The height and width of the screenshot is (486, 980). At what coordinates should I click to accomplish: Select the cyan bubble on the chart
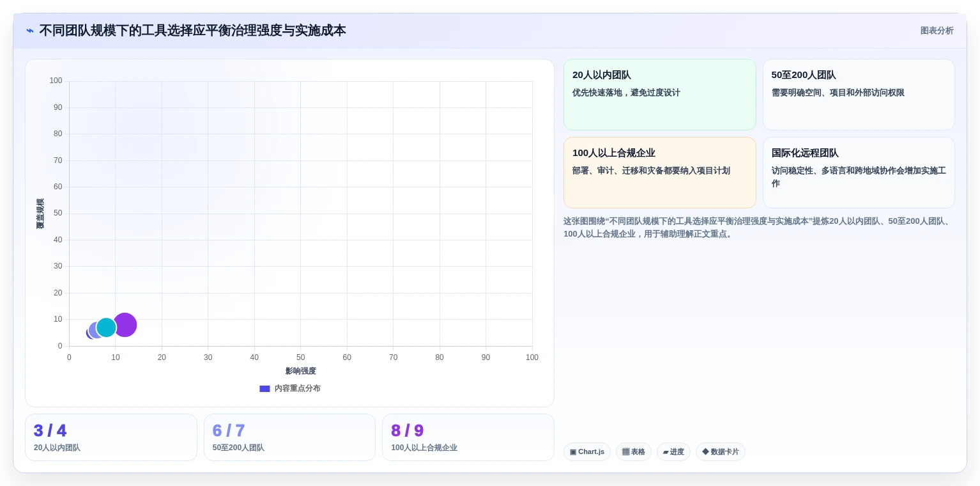coord(106,327)
